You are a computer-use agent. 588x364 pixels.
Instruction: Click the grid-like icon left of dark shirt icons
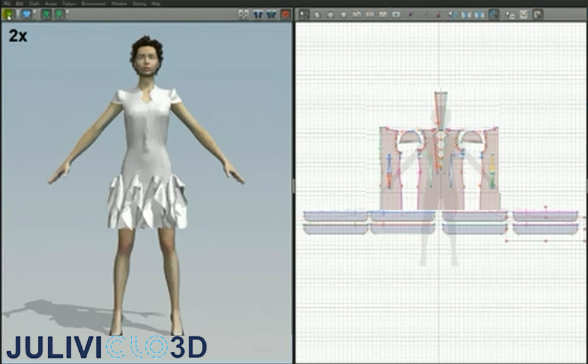244,15
